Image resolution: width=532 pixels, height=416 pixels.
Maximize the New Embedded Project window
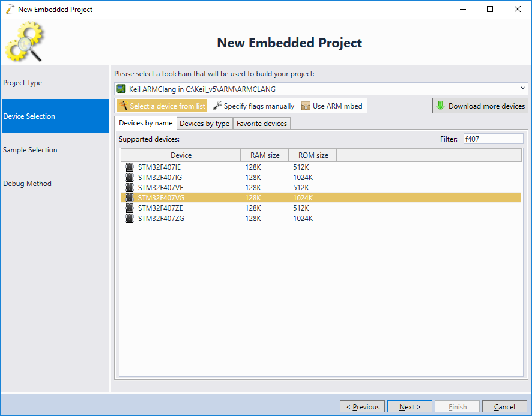pos(490,9)
